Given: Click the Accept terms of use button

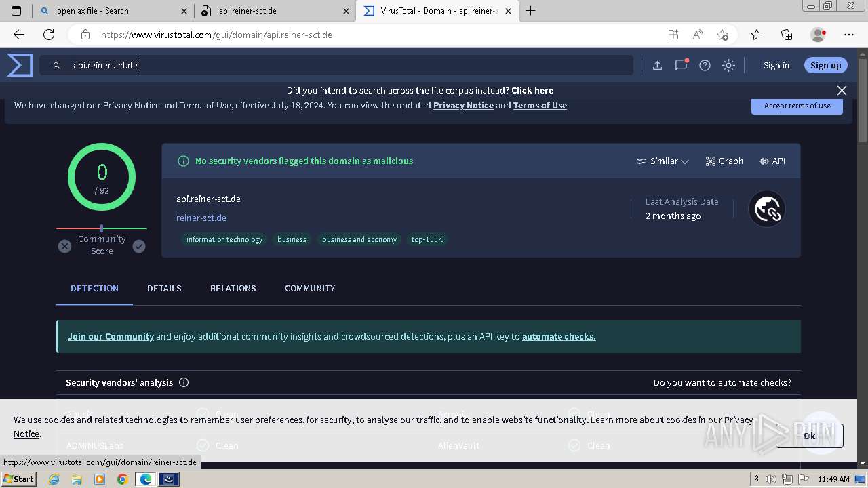Looking at the screenshot, I should pos(797,106).
